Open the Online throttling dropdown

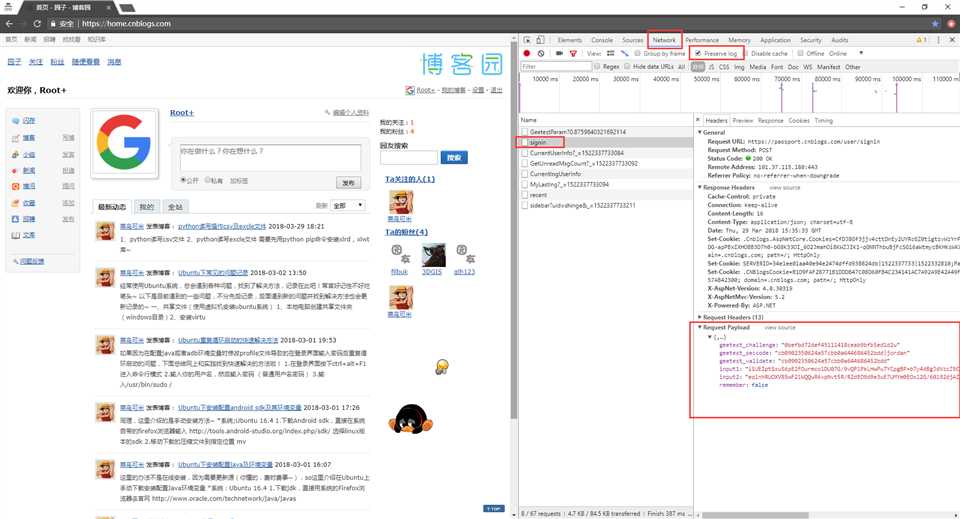pos(846,53)
